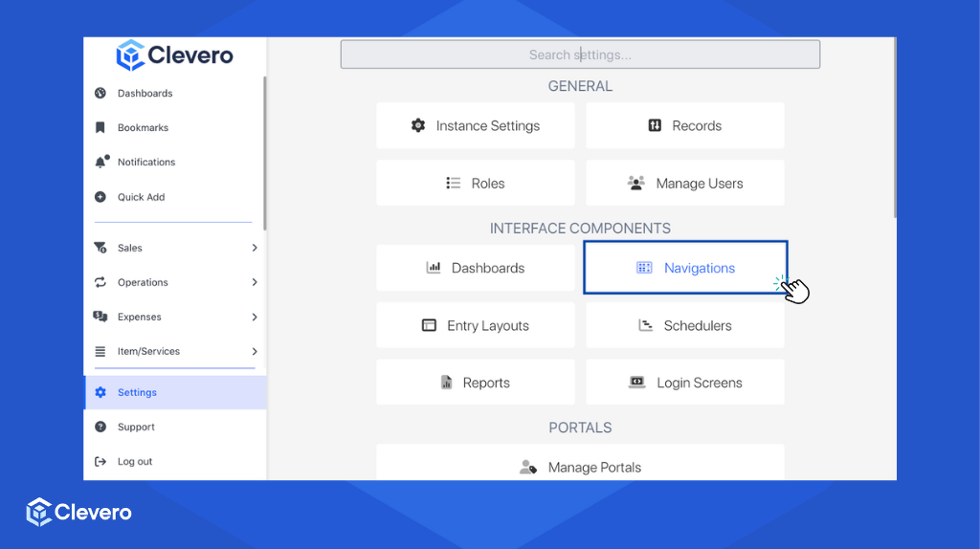Image resolution: width=980 pixels, height=549 pixels.
Task: Click the Expenses icon in sidebar
Action: tap(100, 317)
